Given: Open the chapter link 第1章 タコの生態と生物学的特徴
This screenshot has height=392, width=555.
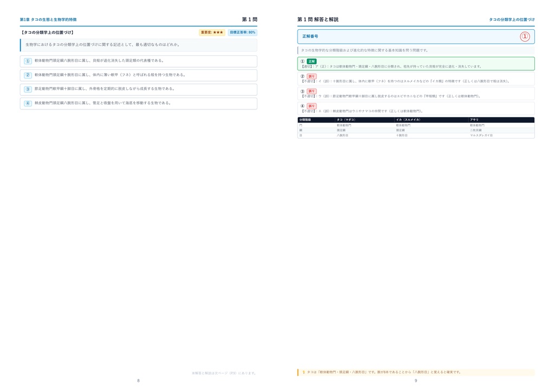Looking at the screenshot, I should 48,20.
